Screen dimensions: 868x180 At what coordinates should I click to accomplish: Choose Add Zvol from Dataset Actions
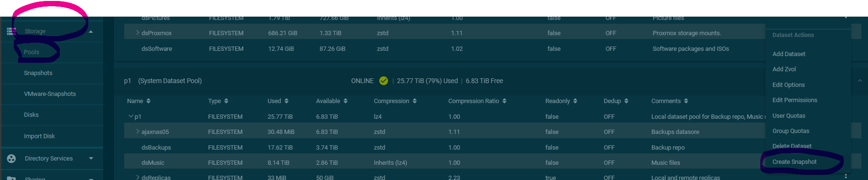(x=784, y=69)
